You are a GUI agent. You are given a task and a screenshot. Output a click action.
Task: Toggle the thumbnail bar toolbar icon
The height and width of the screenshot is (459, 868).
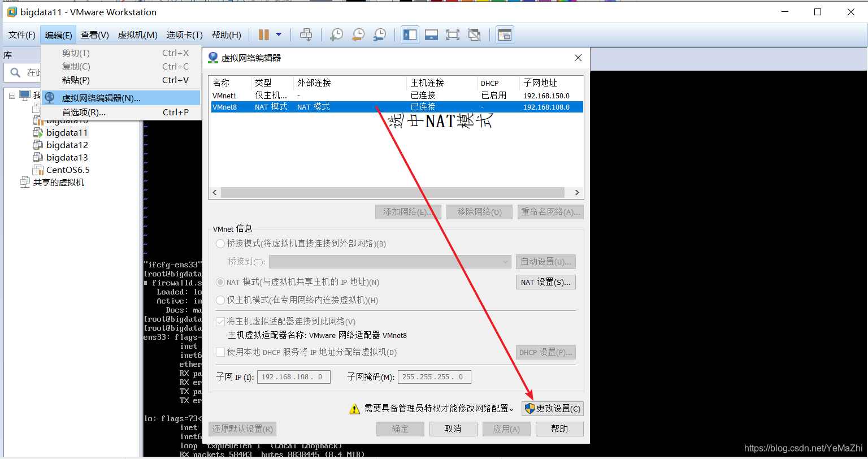(432, 35)
